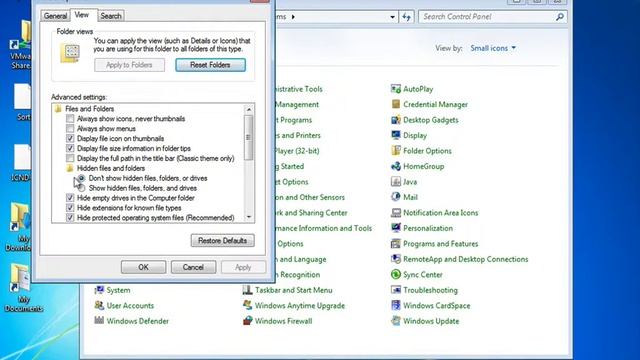Open the View by Small icons dropdown
Viewport: 640px width, 360px height.
(x=493, y=48)
